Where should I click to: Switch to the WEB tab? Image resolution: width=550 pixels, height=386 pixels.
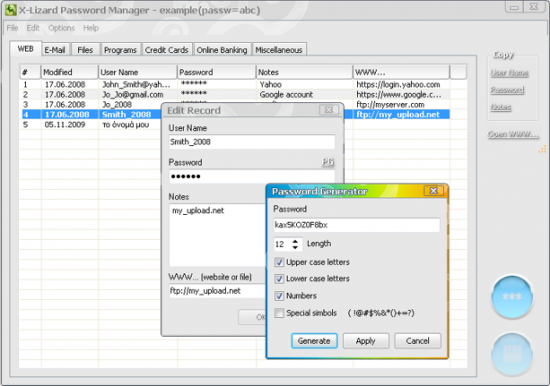(26, 49)
